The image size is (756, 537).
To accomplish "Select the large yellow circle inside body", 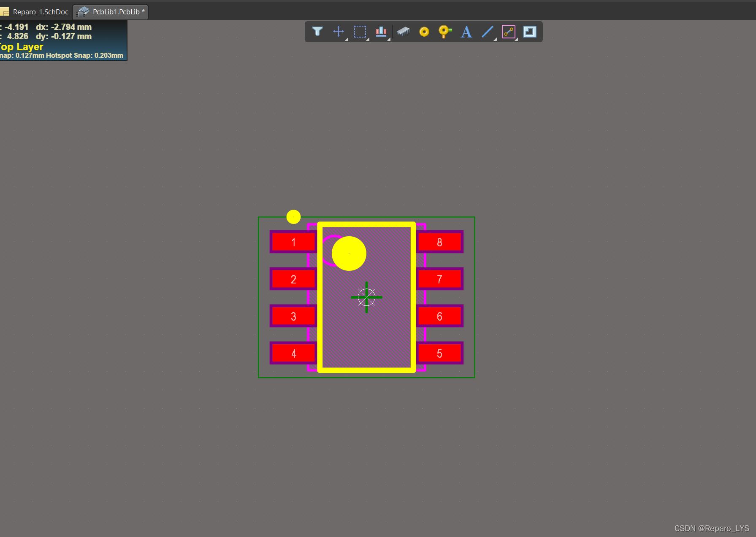I will [x=349, y=254].
